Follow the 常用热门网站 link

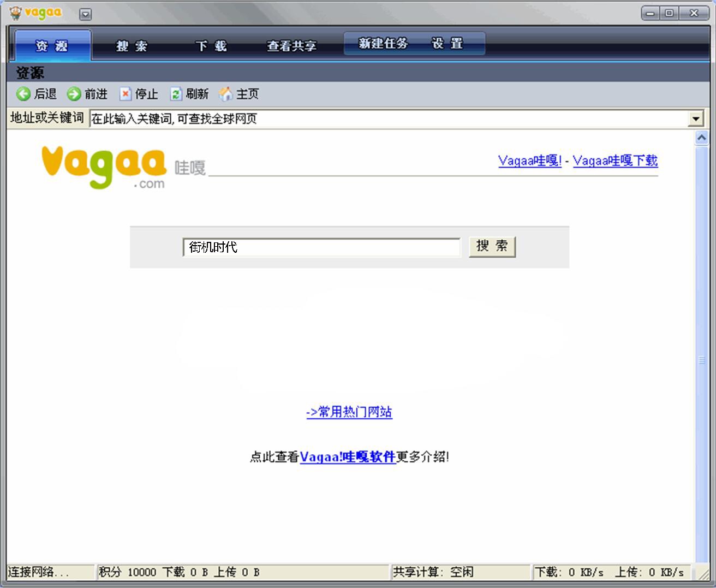349,412
